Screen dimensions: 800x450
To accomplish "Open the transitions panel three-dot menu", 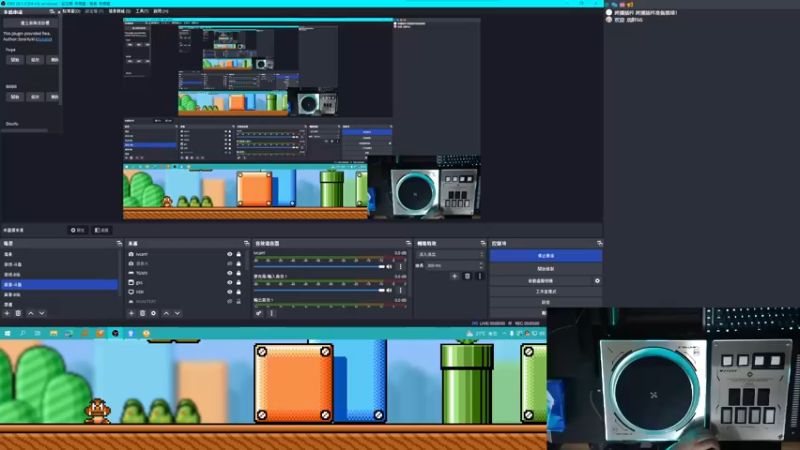I will pyautogui.click(x=479, y=276).
